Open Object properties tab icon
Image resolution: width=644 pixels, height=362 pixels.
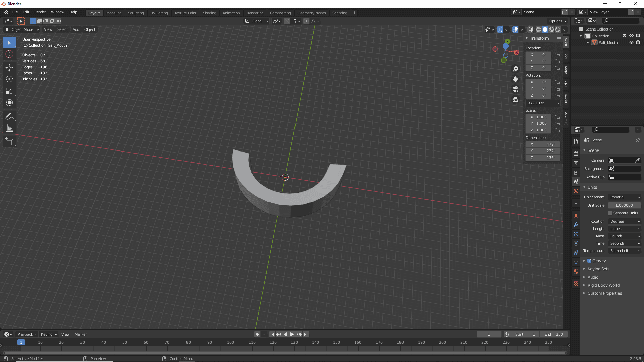576,215
